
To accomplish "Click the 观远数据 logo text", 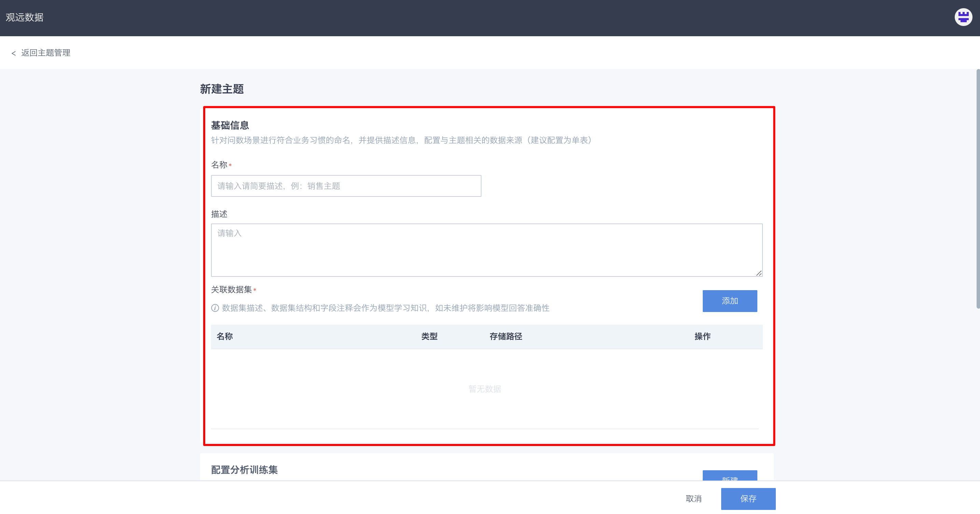I will tap(24, 17).
